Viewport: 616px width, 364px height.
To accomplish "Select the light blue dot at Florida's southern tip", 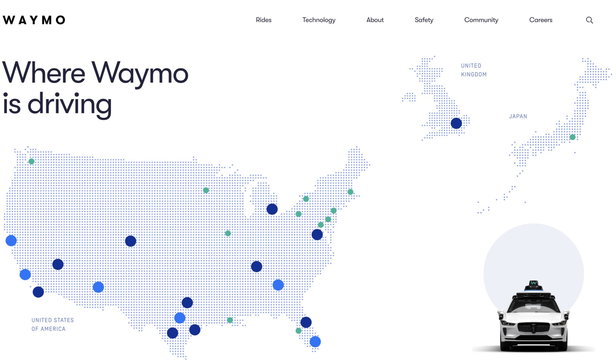I will point(315,342).
